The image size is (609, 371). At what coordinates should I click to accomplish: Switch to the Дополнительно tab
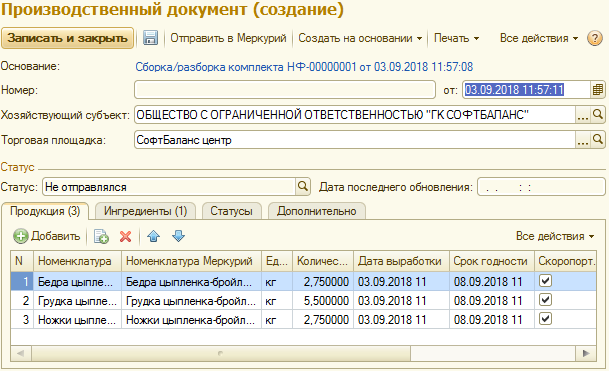[x=317, y=211]
